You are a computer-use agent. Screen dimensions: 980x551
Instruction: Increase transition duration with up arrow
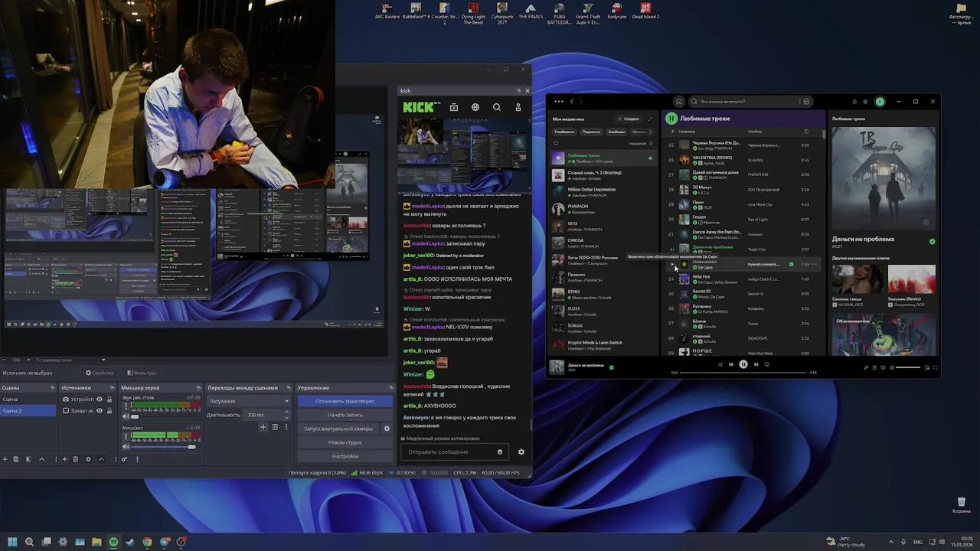point(286,412)
